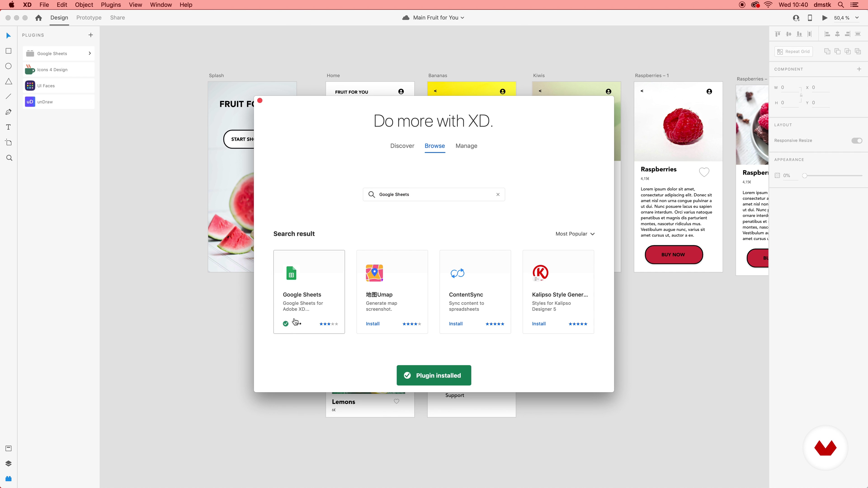
Task: Install the Kalipso Style Generator plugin
Action: point(538,324)
